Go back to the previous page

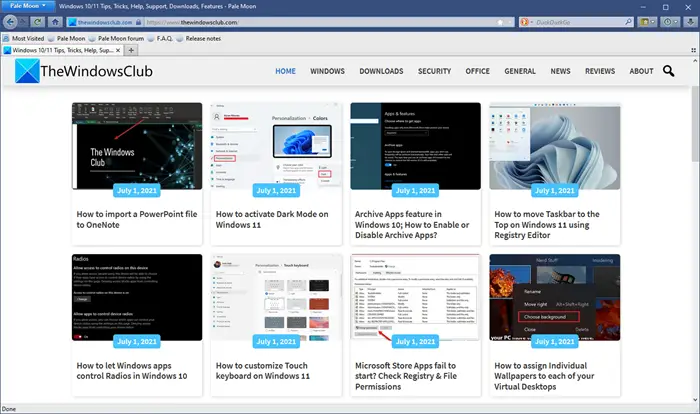[10, 22]
